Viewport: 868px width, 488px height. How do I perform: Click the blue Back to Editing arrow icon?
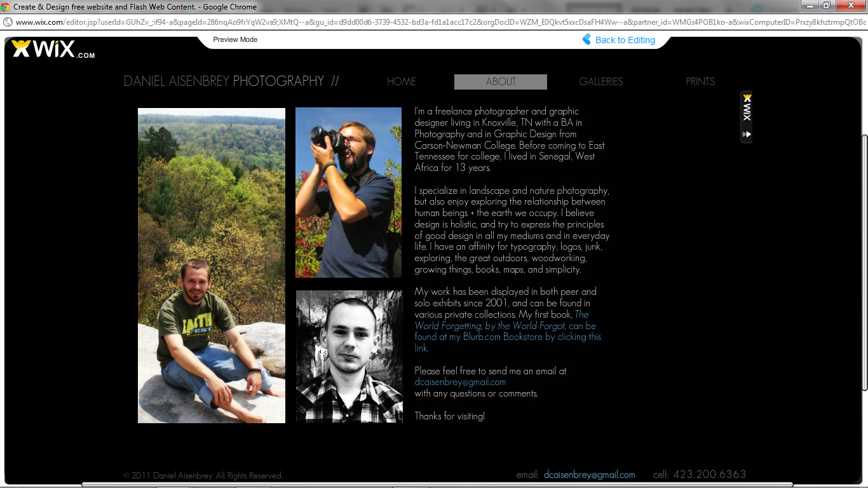(587, 39)
